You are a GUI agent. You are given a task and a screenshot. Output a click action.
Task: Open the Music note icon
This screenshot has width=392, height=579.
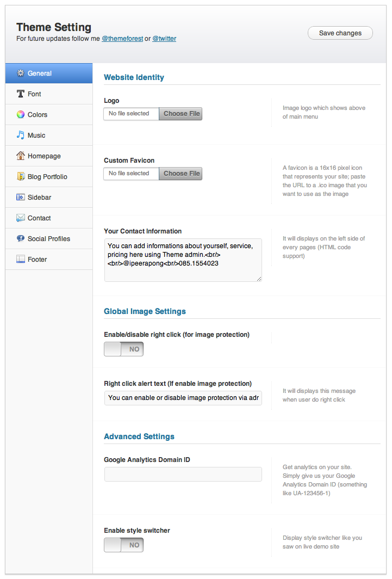click(x=21, y=135)
